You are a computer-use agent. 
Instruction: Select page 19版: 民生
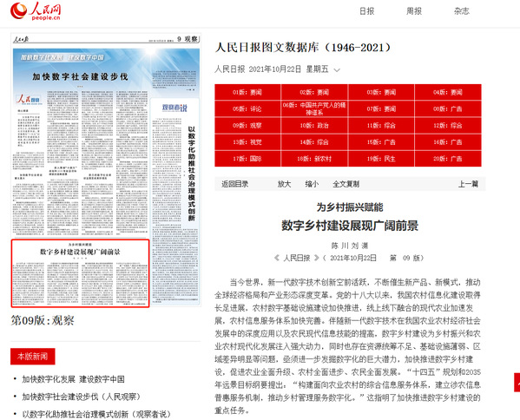coord(381,159)
